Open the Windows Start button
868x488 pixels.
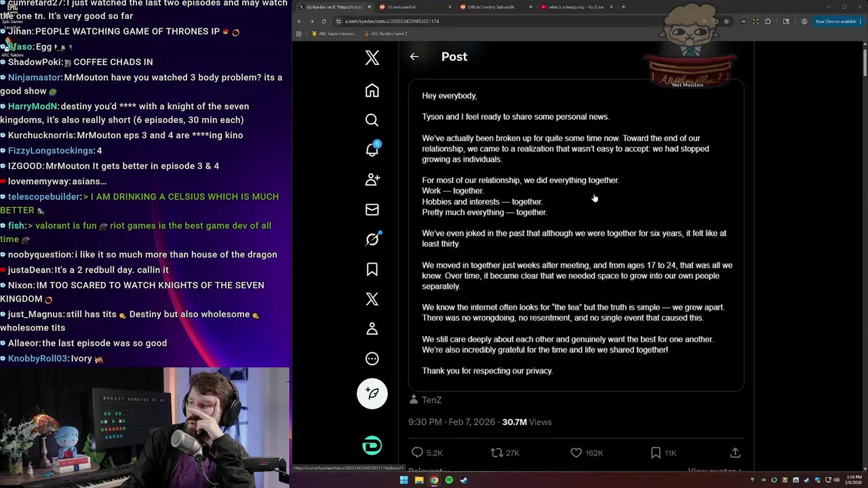[x=404, y=481]
